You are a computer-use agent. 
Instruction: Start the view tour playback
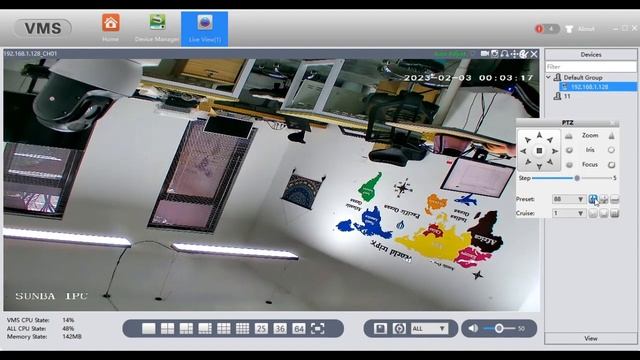click(x=399, y=329)
